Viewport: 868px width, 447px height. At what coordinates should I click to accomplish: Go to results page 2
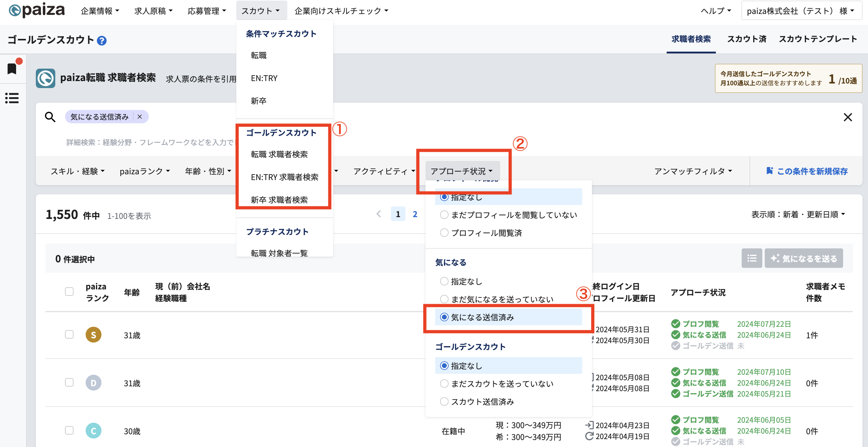415,214
